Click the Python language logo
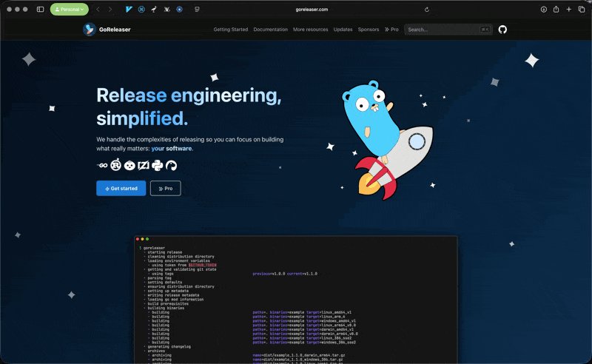This screenshot has height=364, width=592. [157, 166]
